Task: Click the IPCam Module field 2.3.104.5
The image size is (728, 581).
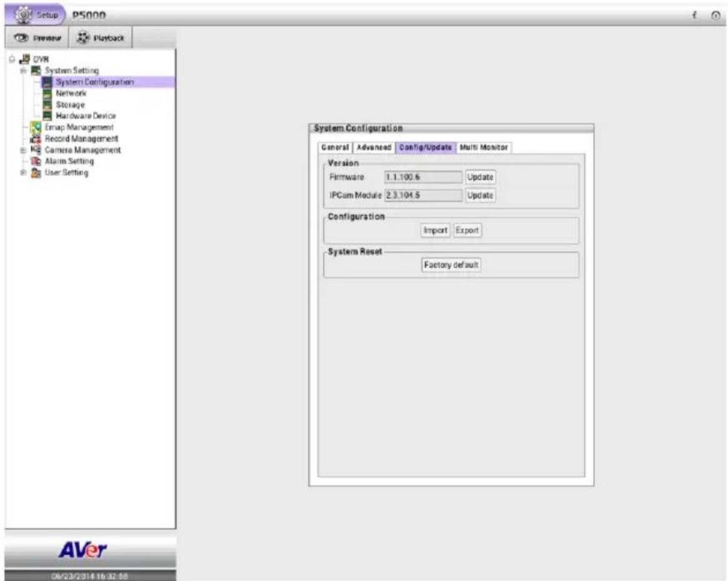Action: (x=423, y=195)
